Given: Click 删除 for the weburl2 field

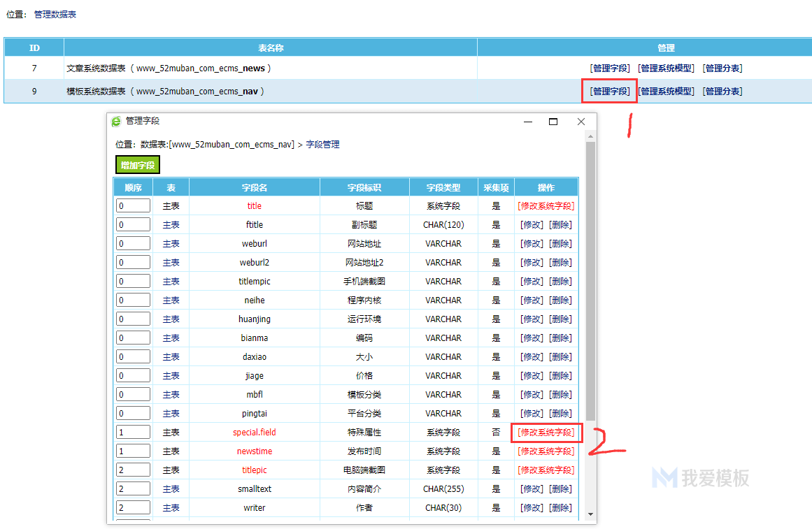Looking at the screenshot, I should tap(560, 263).
